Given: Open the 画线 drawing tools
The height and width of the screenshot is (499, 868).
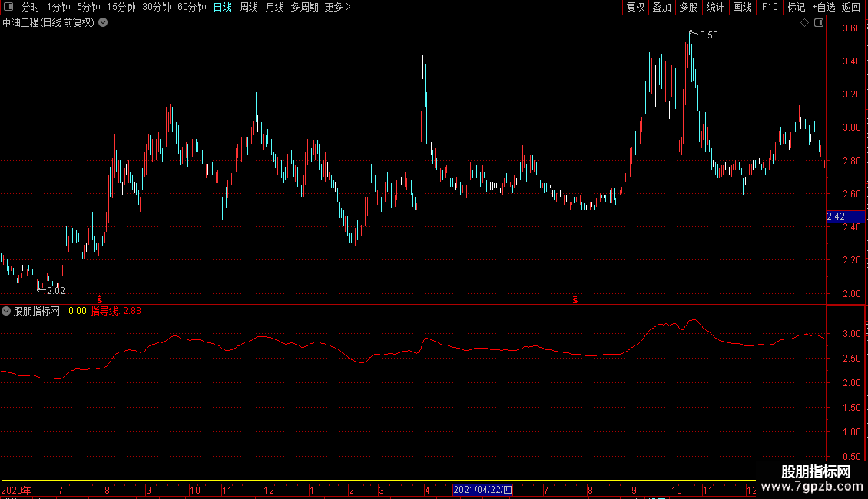Looking at the screenshot, I should pos(742,7).
